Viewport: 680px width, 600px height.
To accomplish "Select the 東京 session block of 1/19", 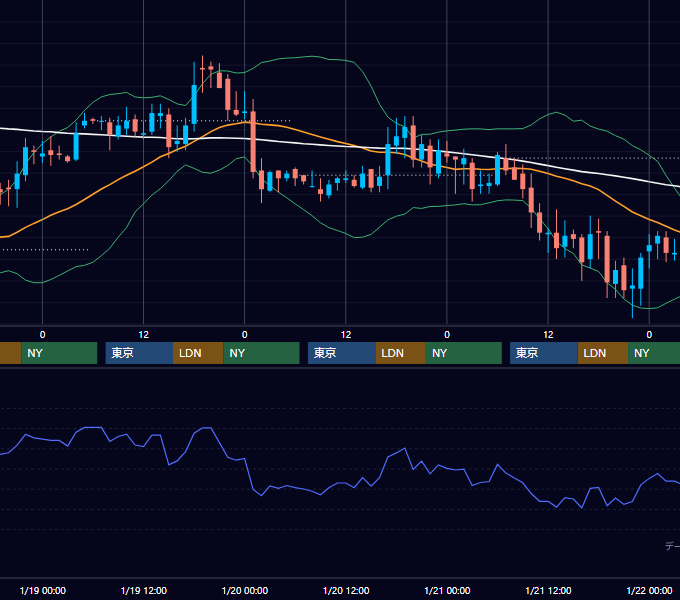I will tap(139, 353).
